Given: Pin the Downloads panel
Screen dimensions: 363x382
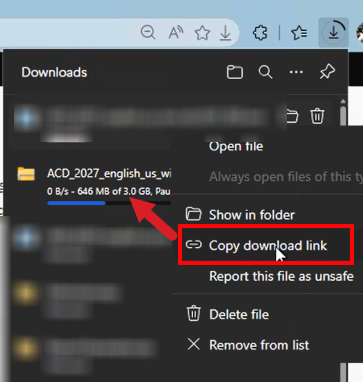Looking at the screenshot, I should pos(327,72).
